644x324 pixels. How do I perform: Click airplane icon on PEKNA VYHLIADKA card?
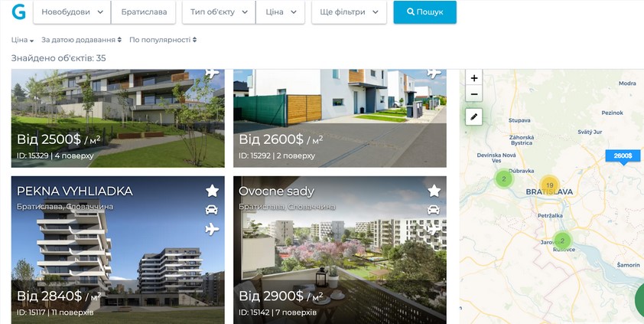[x=212, y=229]
